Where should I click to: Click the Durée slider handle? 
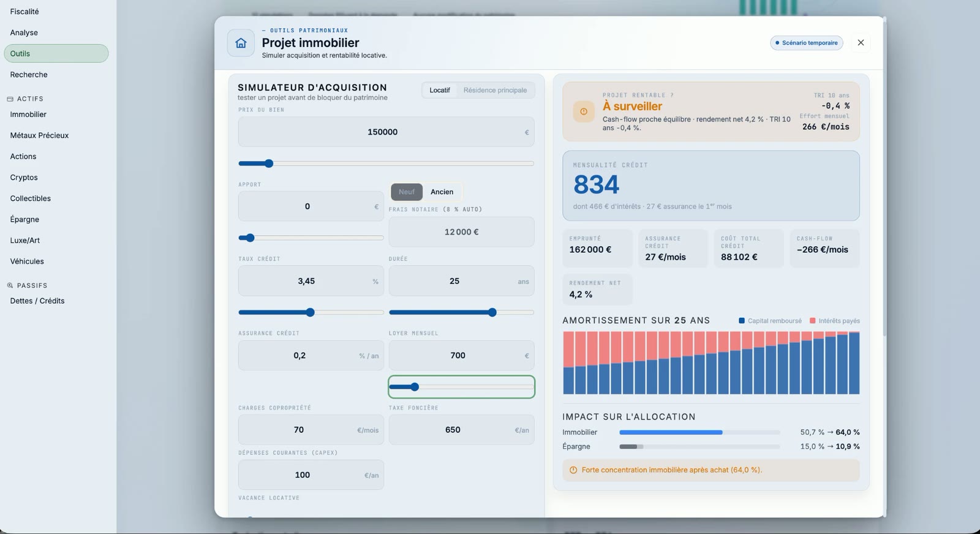[492, 312]
